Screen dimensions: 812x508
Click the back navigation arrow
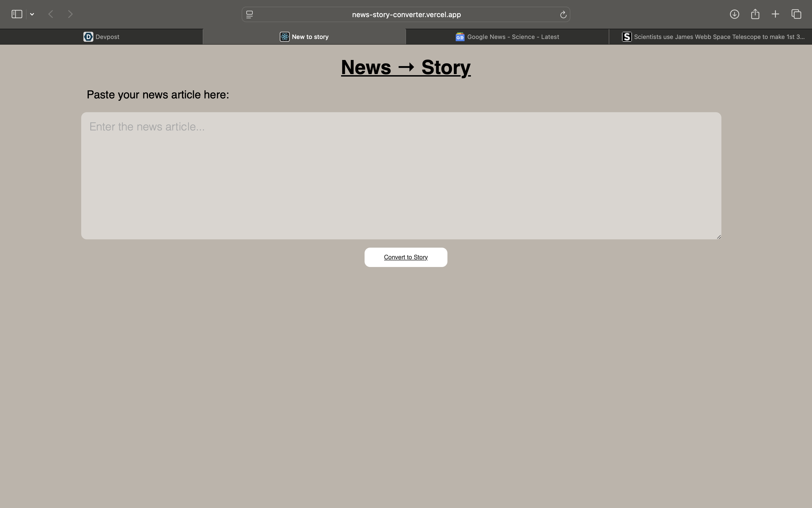coord(51,14)
